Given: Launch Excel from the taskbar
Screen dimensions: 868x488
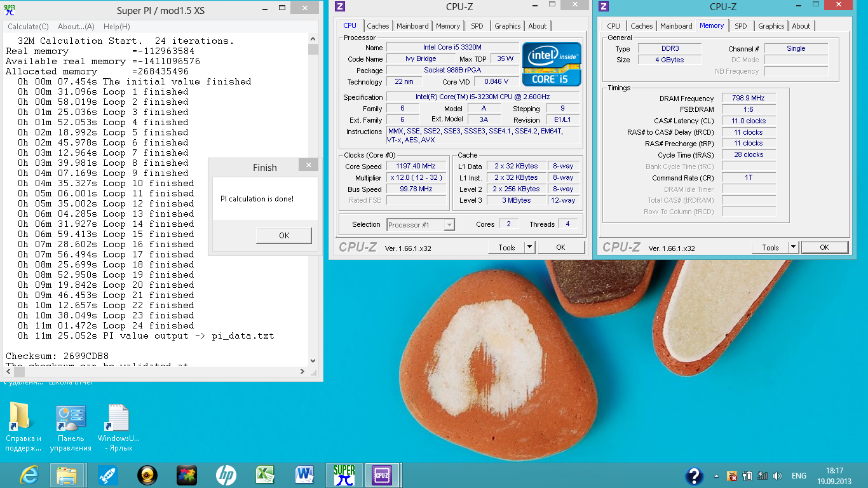Looking at the screenshot, I should tap(265, 475).
